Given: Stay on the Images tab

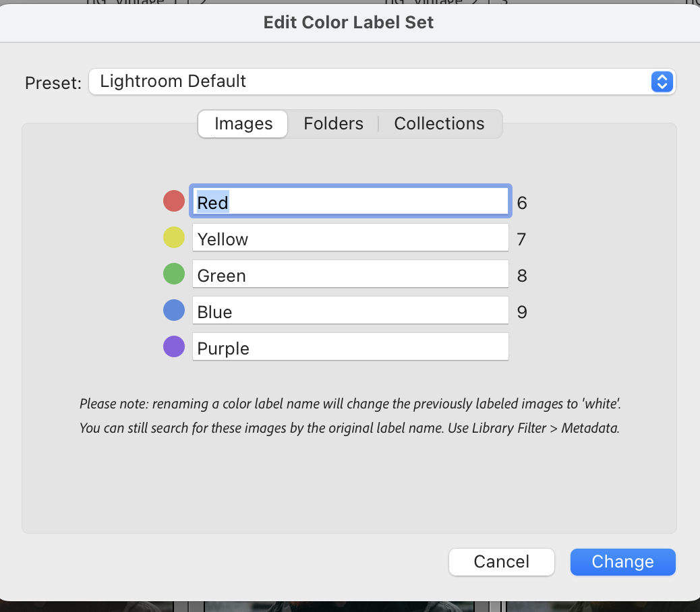Looking at the screenshot, I should (x=242, y=123).
